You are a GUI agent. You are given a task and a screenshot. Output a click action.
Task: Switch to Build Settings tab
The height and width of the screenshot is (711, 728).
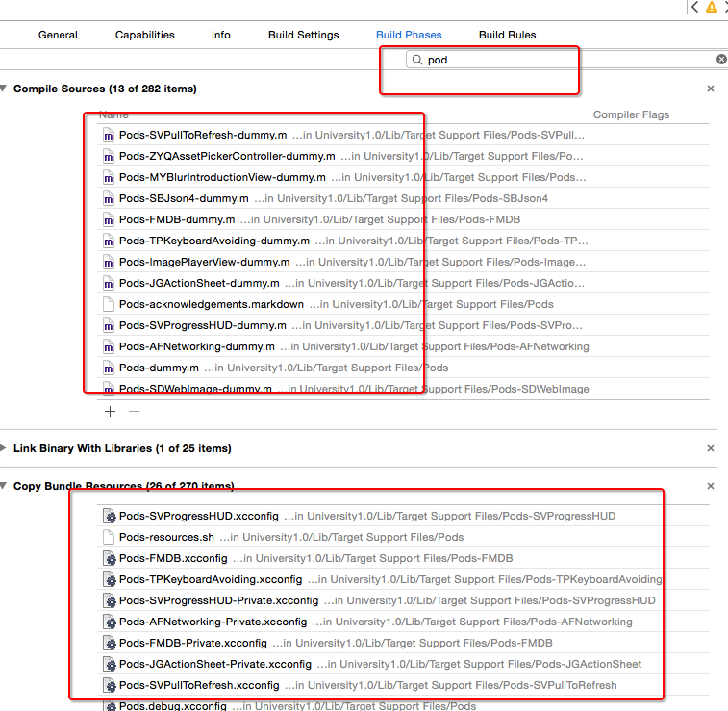[x=304, y=35]
